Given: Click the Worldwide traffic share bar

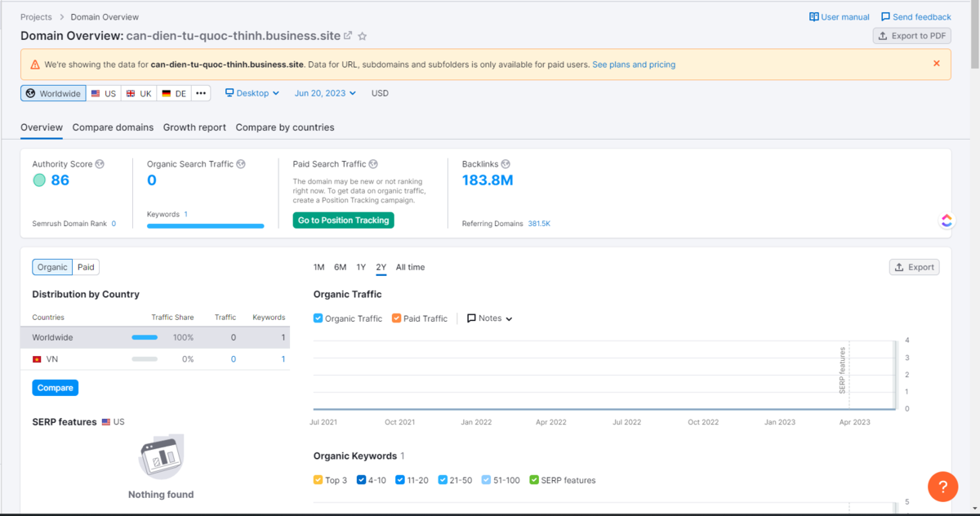Looking at the screenshot, I should pos(145,338).
